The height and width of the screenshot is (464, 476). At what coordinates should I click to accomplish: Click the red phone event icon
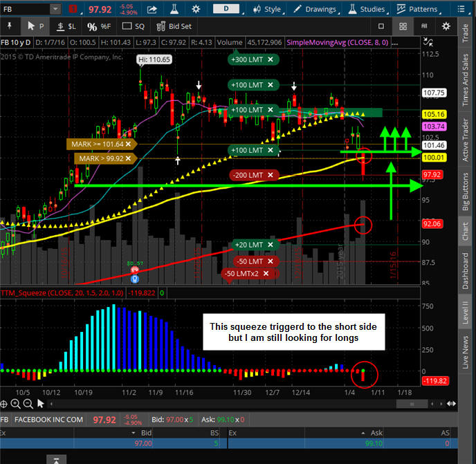[x=135, y=270]
